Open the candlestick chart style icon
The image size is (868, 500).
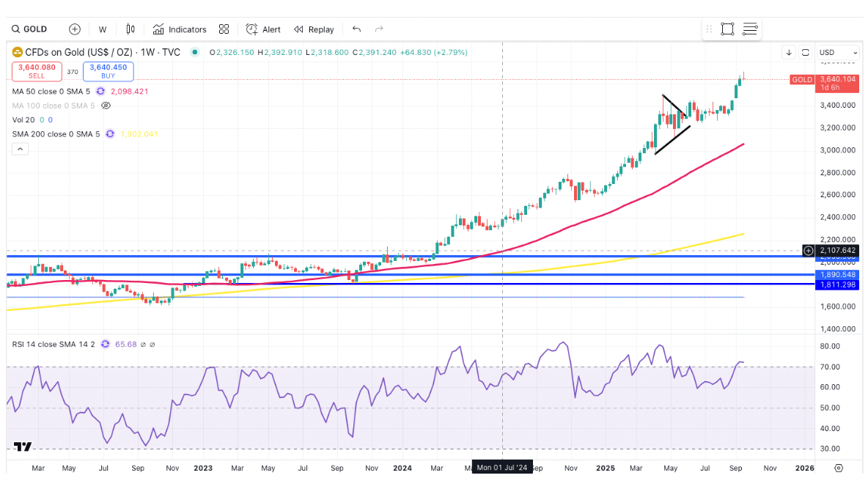(130, 29)
